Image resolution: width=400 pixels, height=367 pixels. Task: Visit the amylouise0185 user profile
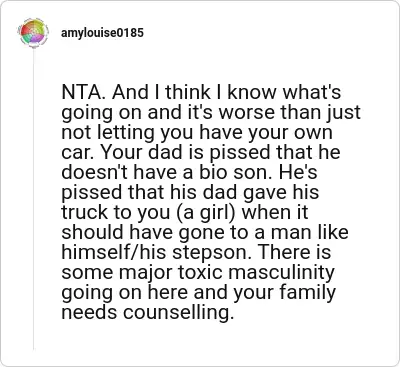[102, 33]
